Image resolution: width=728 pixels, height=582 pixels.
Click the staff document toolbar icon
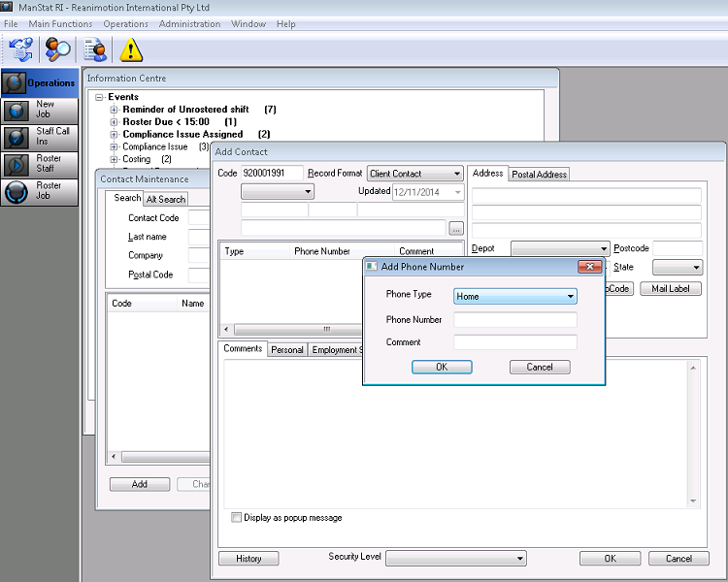point(95,48)
